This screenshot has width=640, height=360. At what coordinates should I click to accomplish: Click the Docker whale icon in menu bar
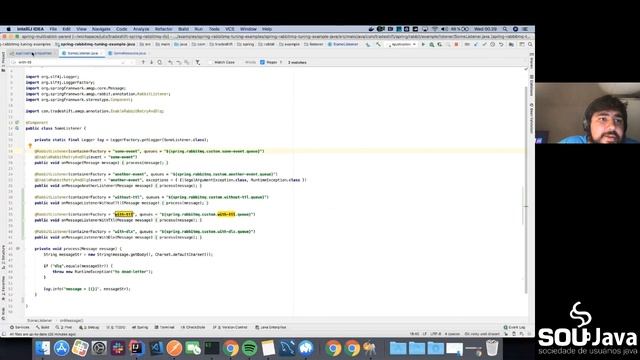pos(371,29)
